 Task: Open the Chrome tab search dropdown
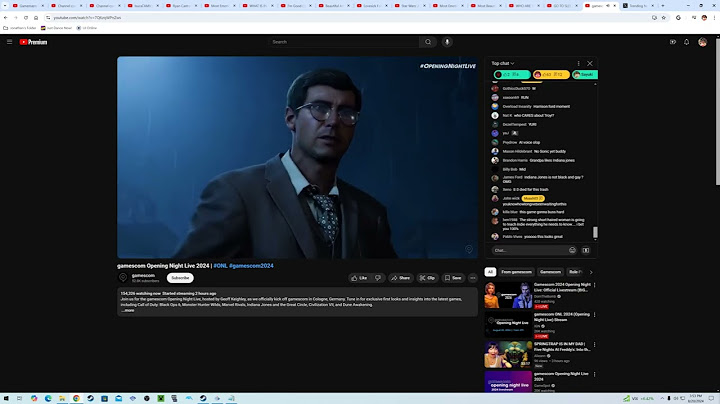point(5,6)
